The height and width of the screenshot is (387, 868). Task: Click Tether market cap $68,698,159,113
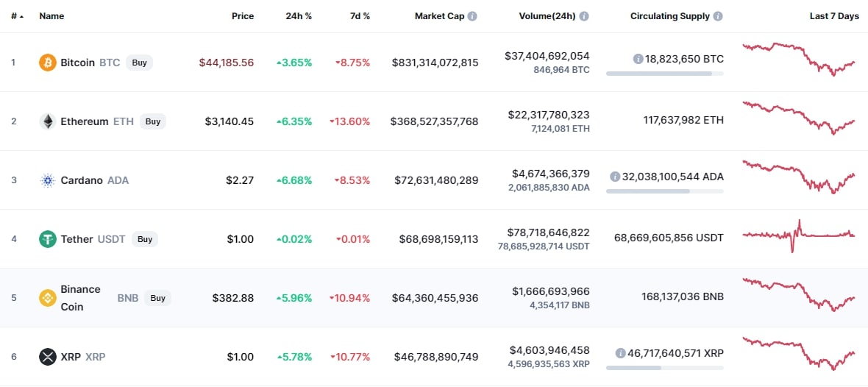(439, 239)
